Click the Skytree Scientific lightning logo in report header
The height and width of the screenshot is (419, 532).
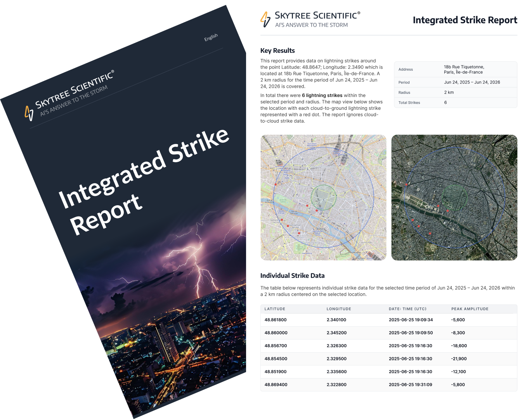(265, 19)
